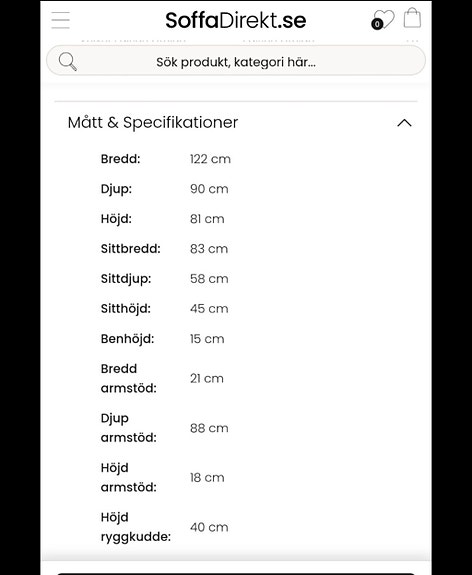Click the magnifying glass search icon

(x=68, y=61)
